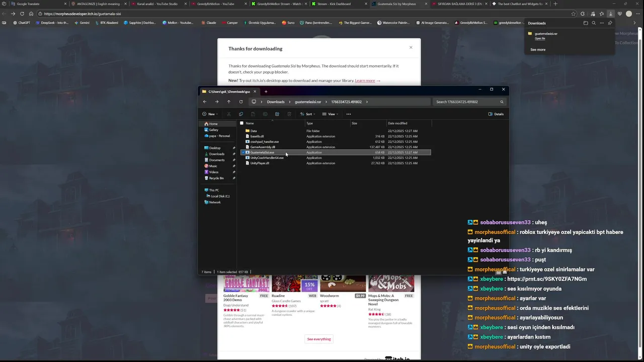Viewport: 644px width, 362px height.
Task: Open downloads folder icon in Downloads popup
Action: pos(586,23)
